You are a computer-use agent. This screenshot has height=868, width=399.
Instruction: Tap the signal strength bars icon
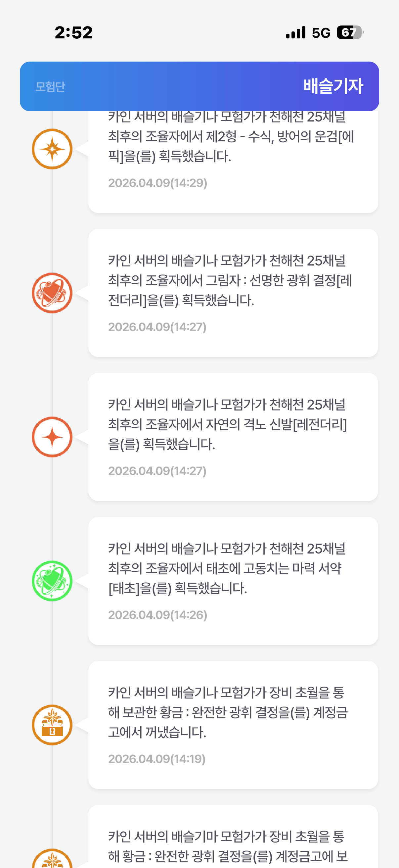tap(296, 33)
